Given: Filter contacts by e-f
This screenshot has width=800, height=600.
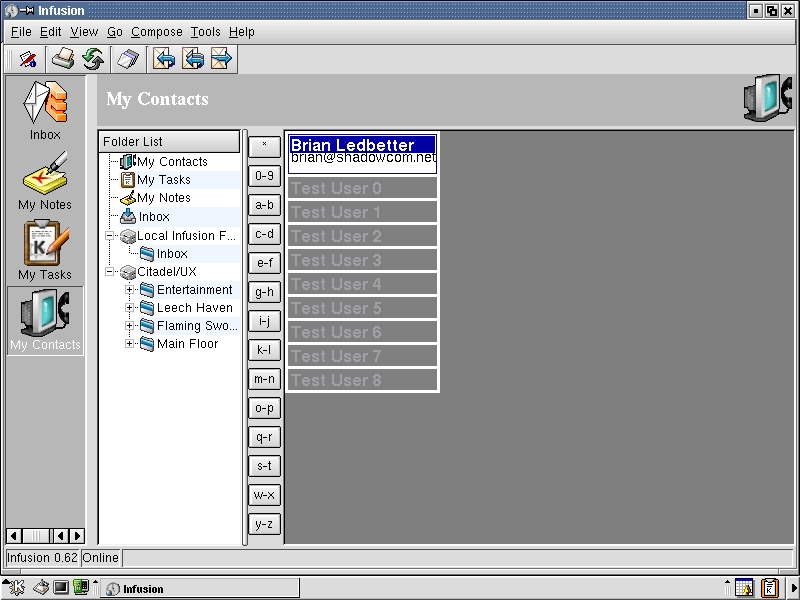Looking at the screenshot, I should (264, 263).
